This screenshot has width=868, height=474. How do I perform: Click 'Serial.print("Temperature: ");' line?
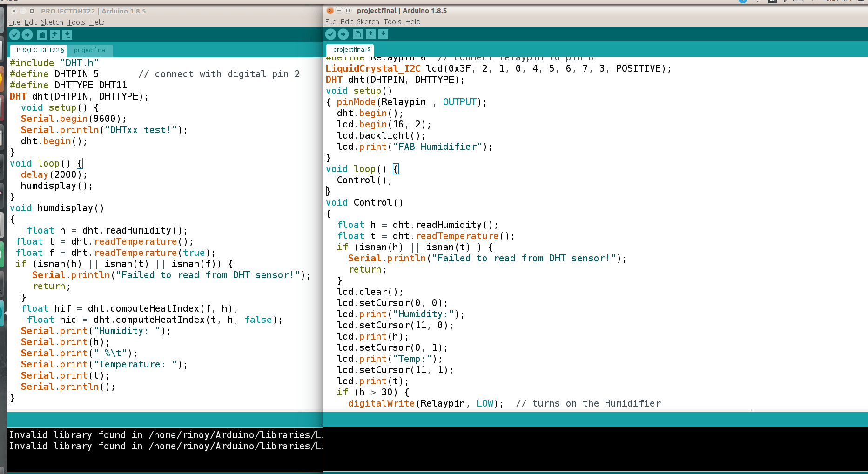click(104, 364)
